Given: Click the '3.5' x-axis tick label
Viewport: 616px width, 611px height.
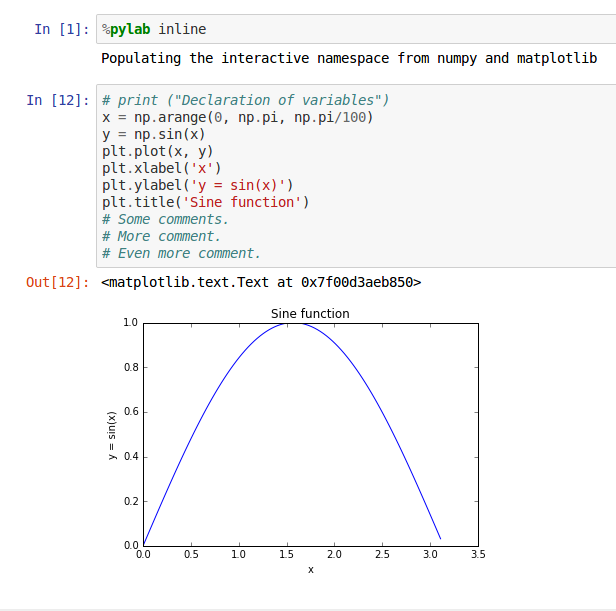Looking at the screenshot, I should (478, 554).
